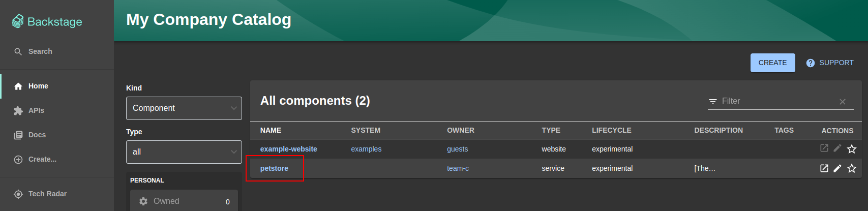View petstore source via open-external icon
Screen dimensions: 868x211
pyautogui.click(x=824, y=168)
